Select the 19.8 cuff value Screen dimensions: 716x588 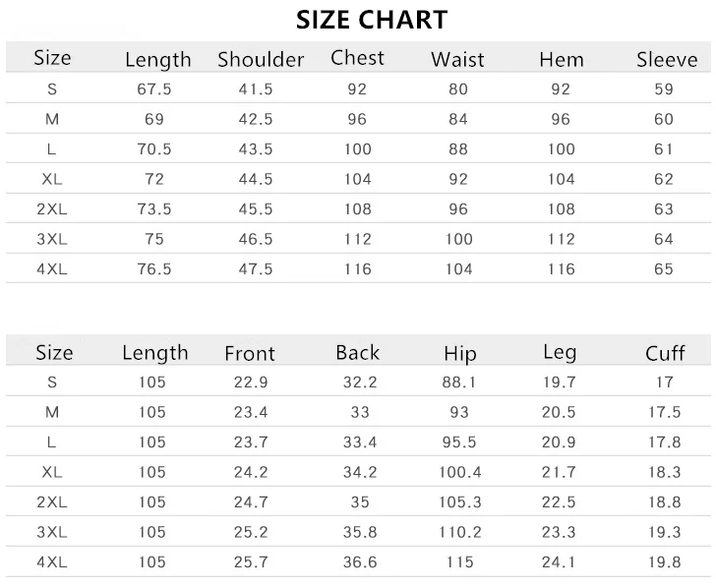tap(665, 561)
